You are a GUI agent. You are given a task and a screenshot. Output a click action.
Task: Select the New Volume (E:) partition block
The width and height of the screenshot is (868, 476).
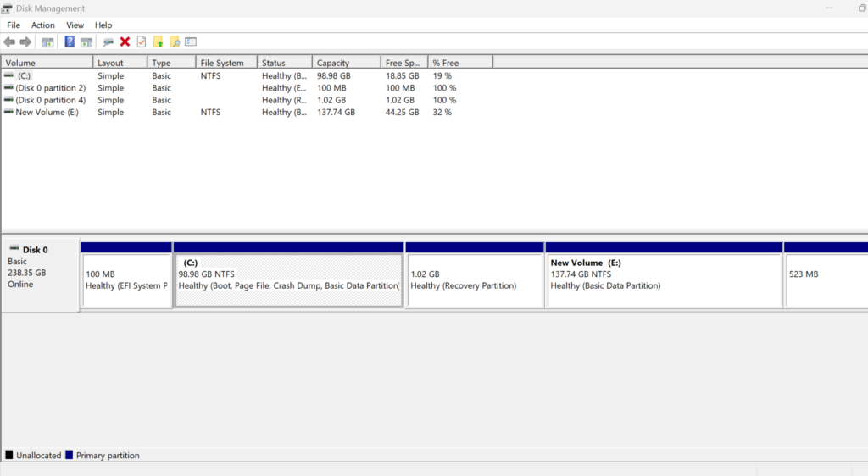pyautogui.click(x=665, y=280)
